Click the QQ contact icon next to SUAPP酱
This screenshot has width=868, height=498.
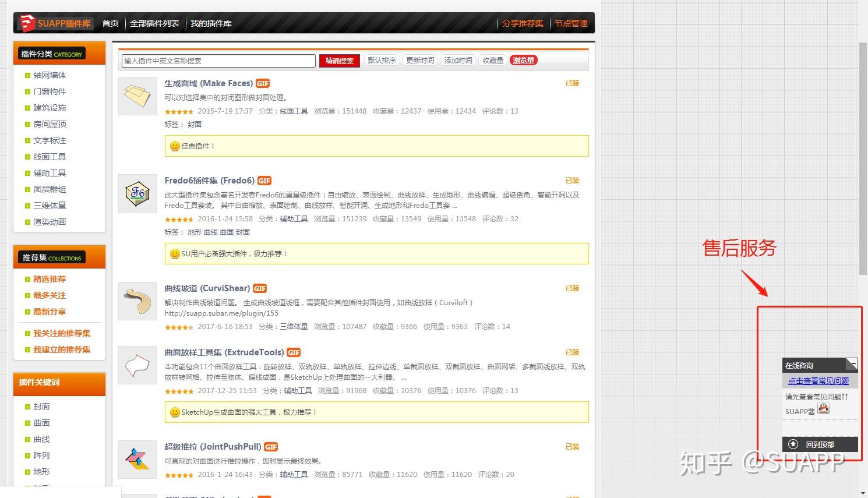click(823, 409)
